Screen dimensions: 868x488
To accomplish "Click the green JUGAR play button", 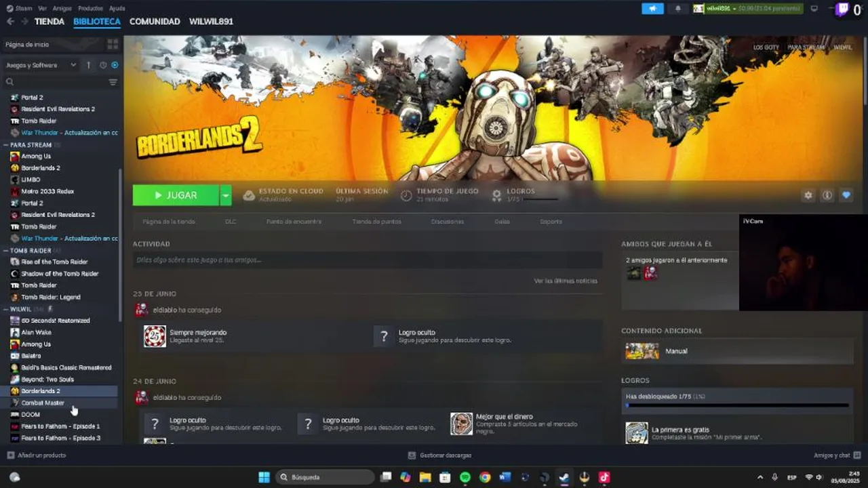I will (x=176, y=195).
